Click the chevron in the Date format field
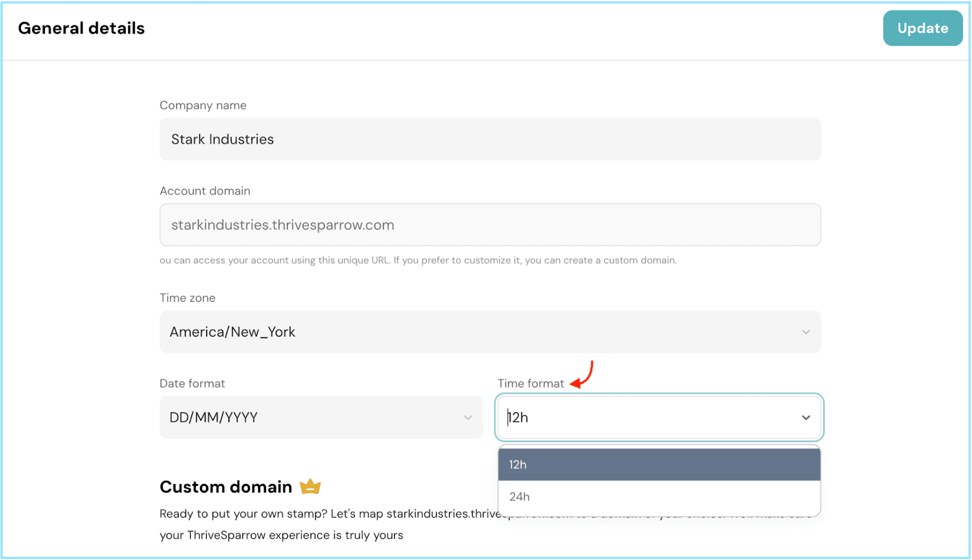The width and height of the screenshot is (972, 560). 468,418
